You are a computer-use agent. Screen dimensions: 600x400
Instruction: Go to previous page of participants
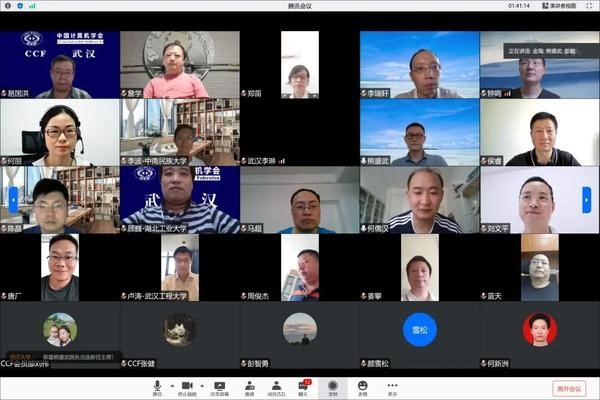pyautogui.click(x=13, y=199)
